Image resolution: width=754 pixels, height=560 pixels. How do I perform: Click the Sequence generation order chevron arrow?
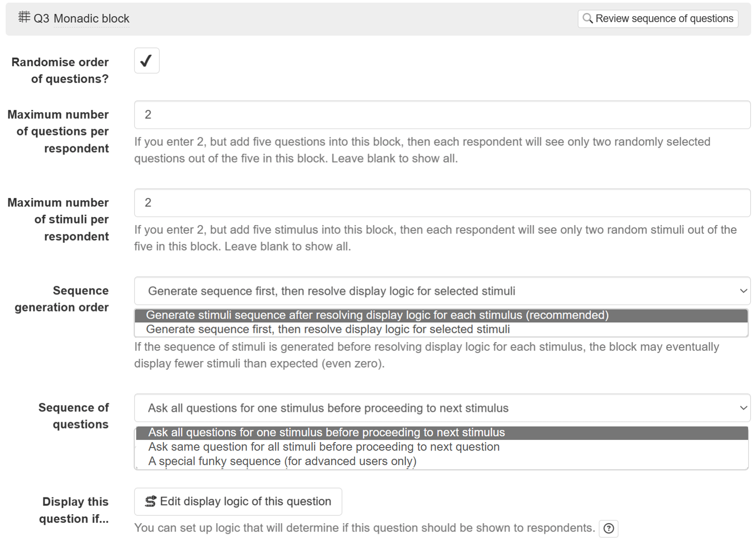pos(743,291)
